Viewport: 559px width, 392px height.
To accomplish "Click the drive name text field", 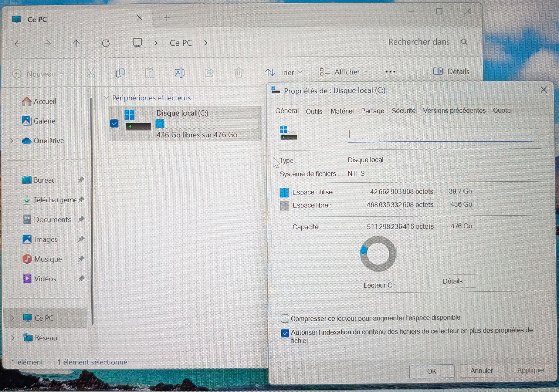I will tap(441, 135).
